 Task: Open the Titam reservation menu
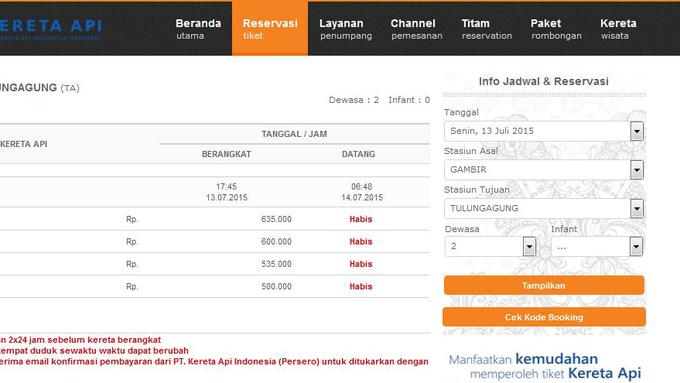[487, 29]
